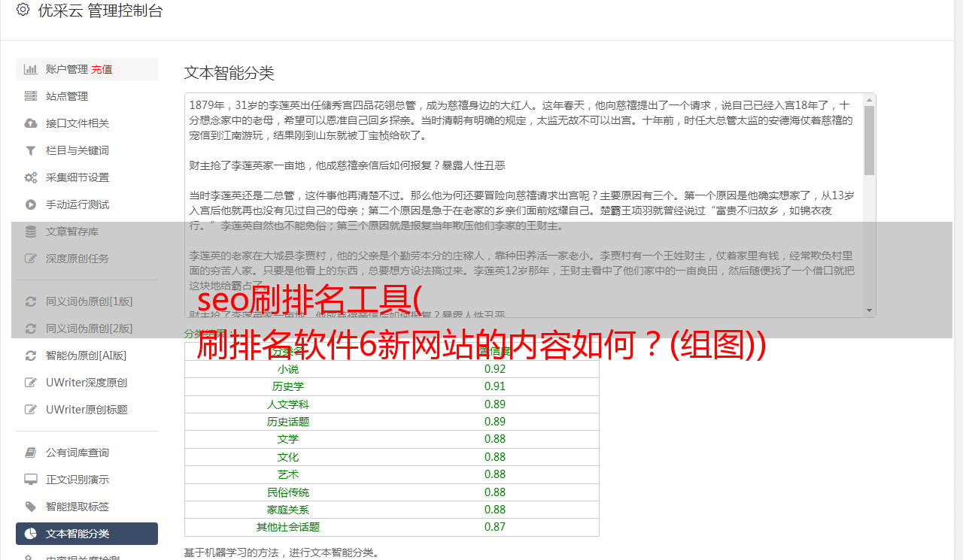Open UWriter深度原创 page

click(87, 383)
